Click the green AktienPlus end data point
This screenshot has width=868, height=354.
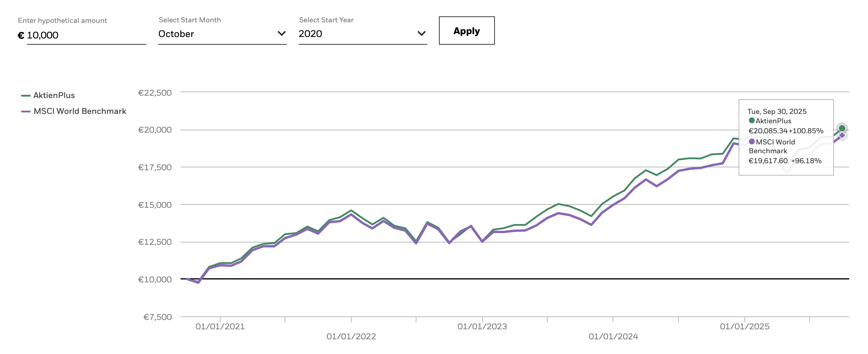pos(842,128)
